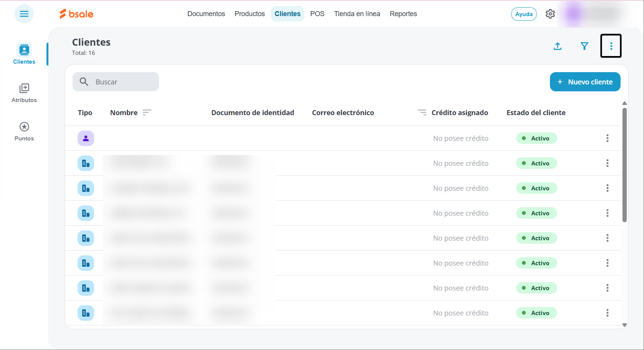Click the scrollbar up arrow
The image size is (644, 350).
click(624, 103)
